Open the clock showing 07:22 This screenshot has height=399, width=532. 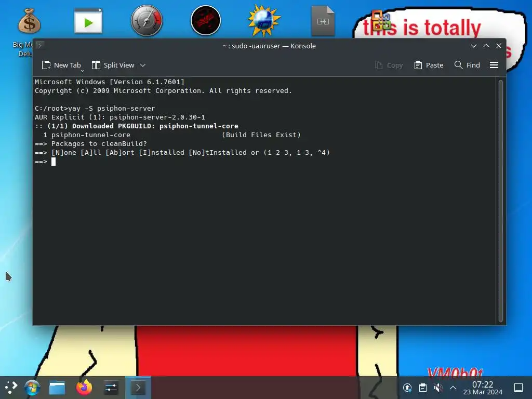click(x=483, y=388)
